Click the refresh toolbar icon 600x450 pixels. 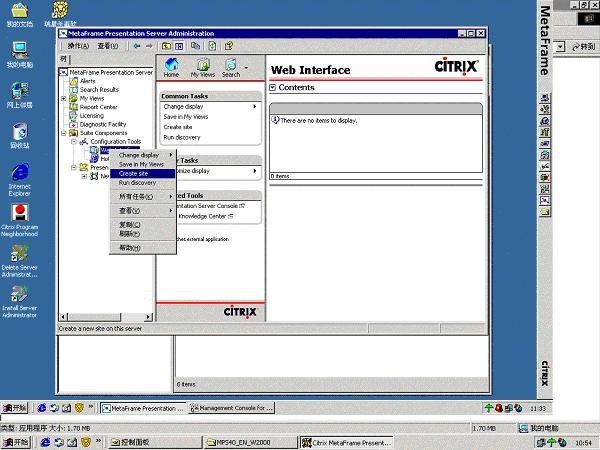click(x=212, y=46)
